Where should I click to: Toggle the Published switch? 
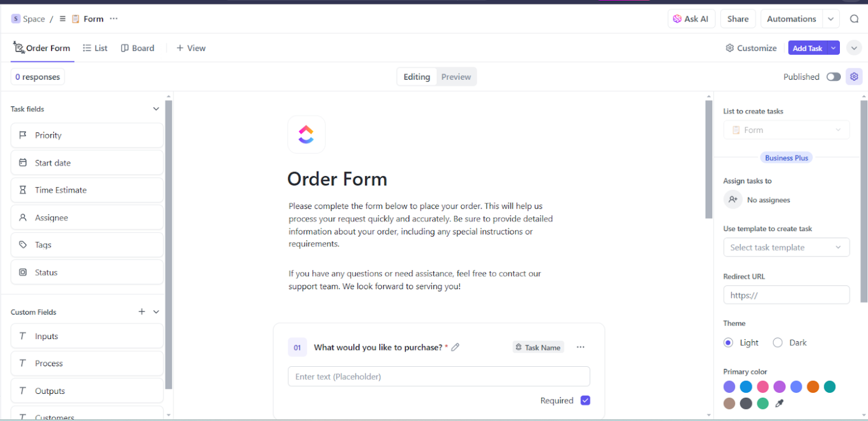tap(833, 76)
